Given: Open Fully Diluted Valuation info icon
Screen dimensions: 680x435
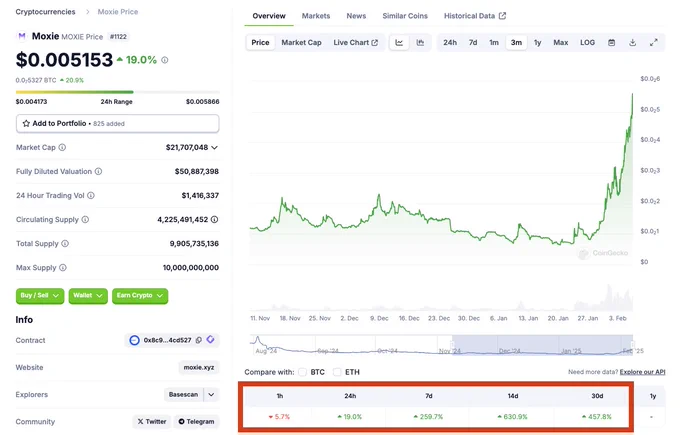Looking at the screenshot, I should 98,171.
